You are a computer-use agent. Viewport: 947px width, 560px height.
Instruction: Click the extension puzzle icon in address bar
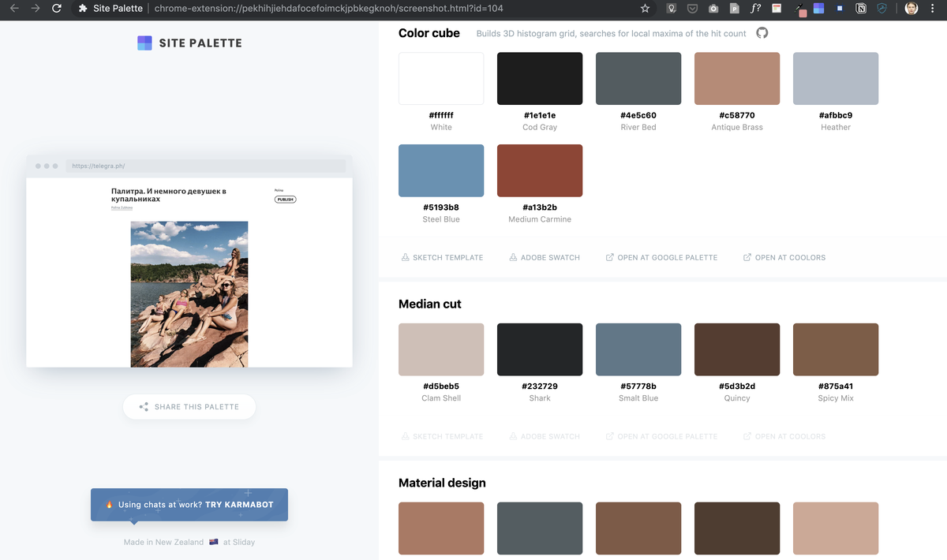(83, 9)
